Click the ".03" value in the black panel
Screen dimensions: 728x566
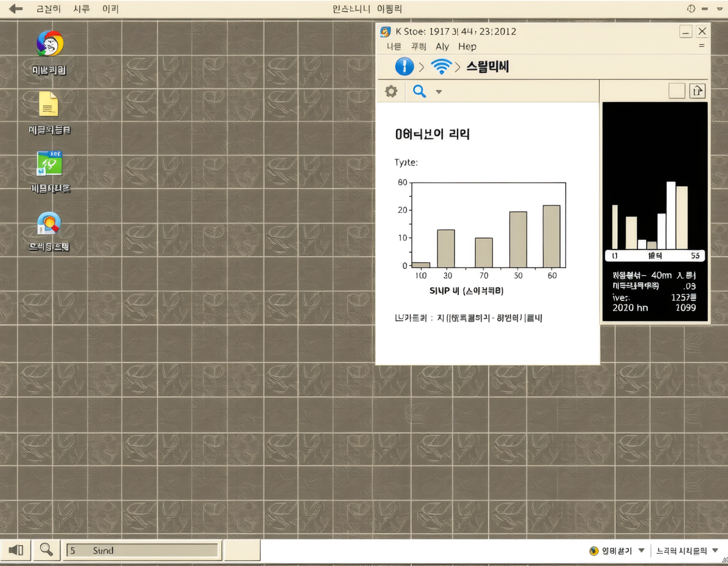(689, 286)
